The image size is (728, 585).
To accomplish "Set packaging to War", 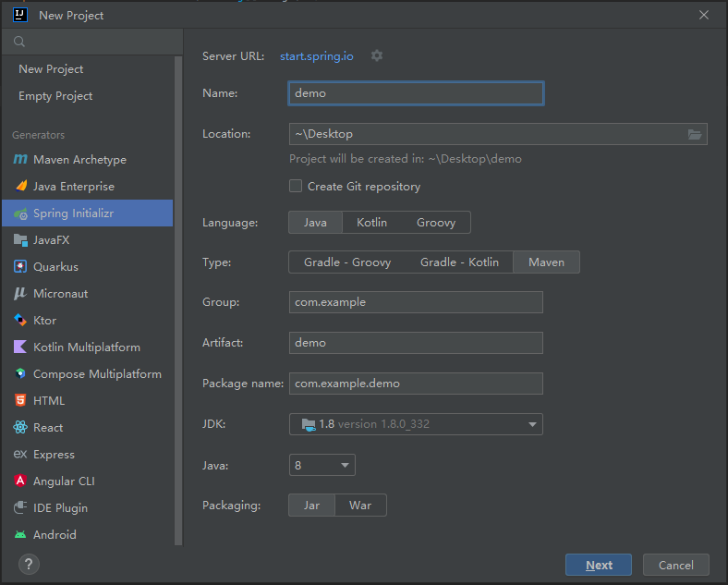I will click(360, 506).
